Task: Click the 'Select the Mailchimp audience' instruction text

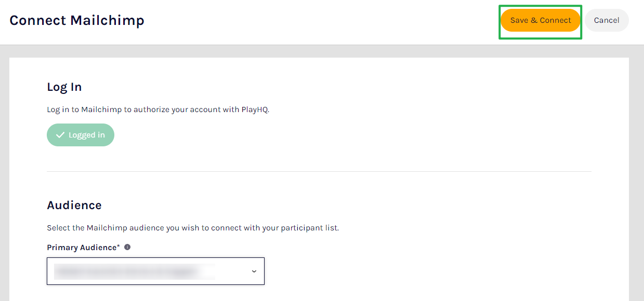Action: pos(193,228)
